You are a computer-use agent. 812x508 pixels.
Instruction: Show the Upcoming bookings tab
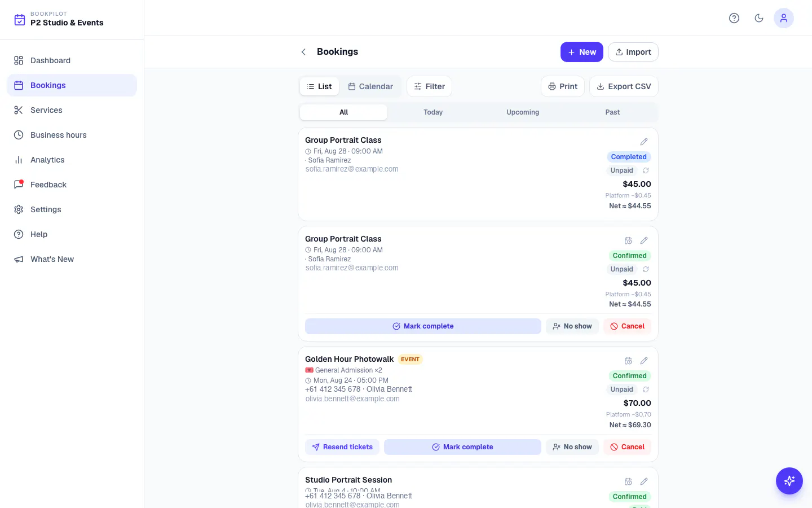click(x=523, y=112)
